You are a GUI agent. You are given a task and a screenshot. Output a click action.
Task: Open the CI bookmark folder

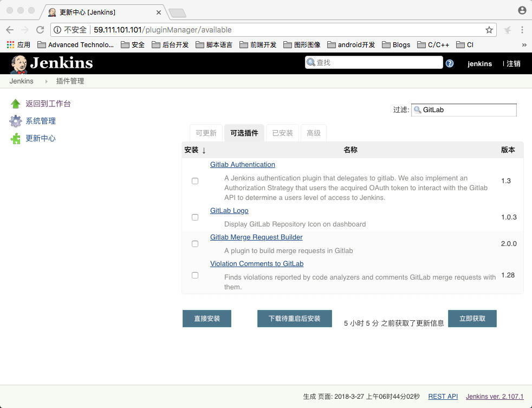tap(465, 45)
